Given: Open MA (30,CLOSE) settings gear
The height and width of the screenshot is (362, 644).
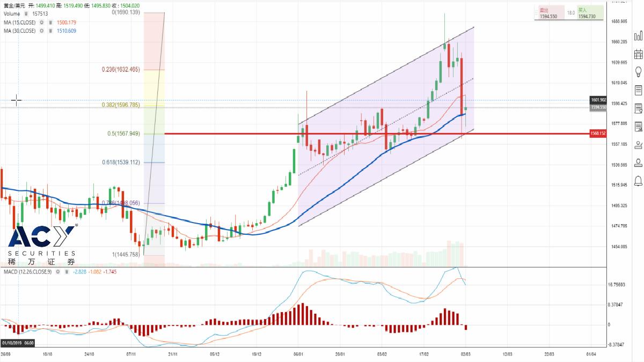Looking at the screenshot, I should pyautogui.click(x=41, y=31).
